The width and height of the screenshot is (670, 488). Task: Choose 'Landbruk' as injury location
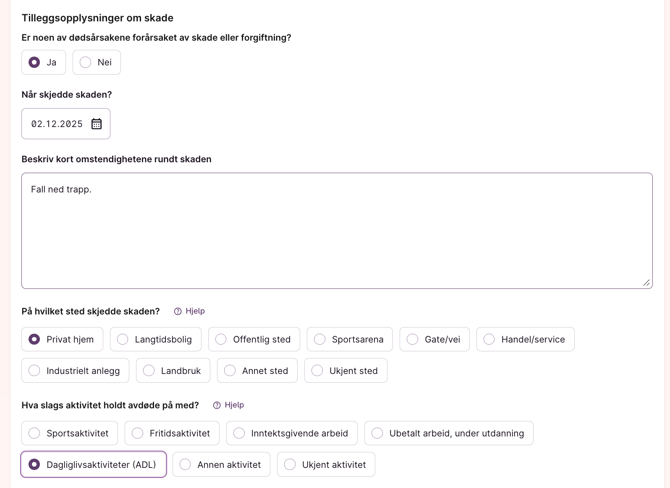[x=149, y=371]
